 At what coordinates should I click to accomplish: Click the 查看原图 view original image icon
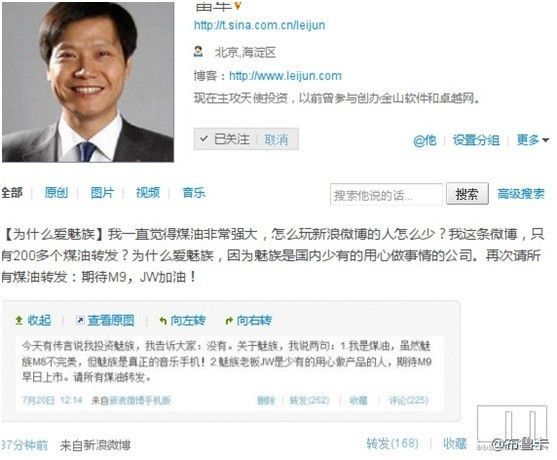[80, 320]
